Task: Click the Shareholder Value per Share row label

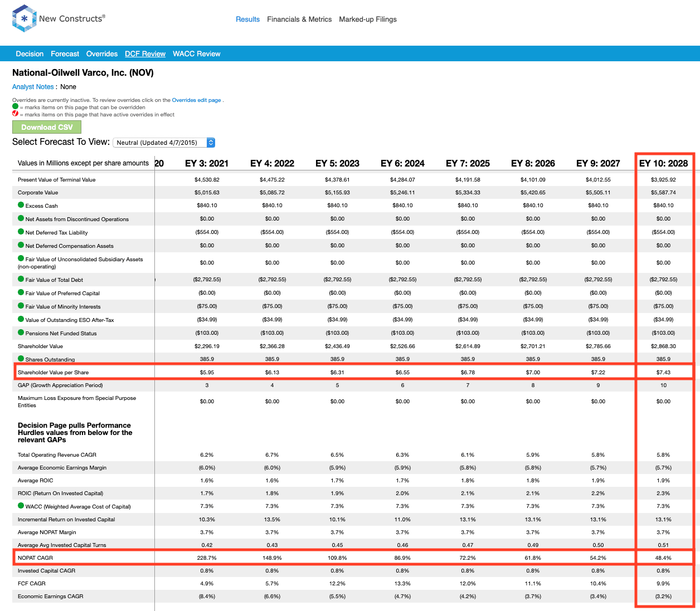Action: pos(53,372)
